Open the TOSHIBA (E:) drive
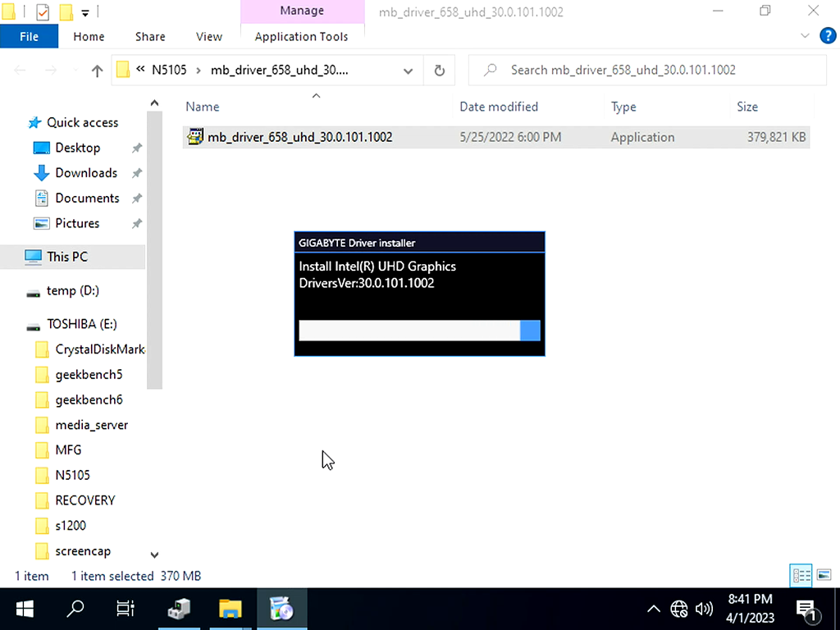Image resolution: width=840 pixels, height=630 pixels. coord(81,324)
